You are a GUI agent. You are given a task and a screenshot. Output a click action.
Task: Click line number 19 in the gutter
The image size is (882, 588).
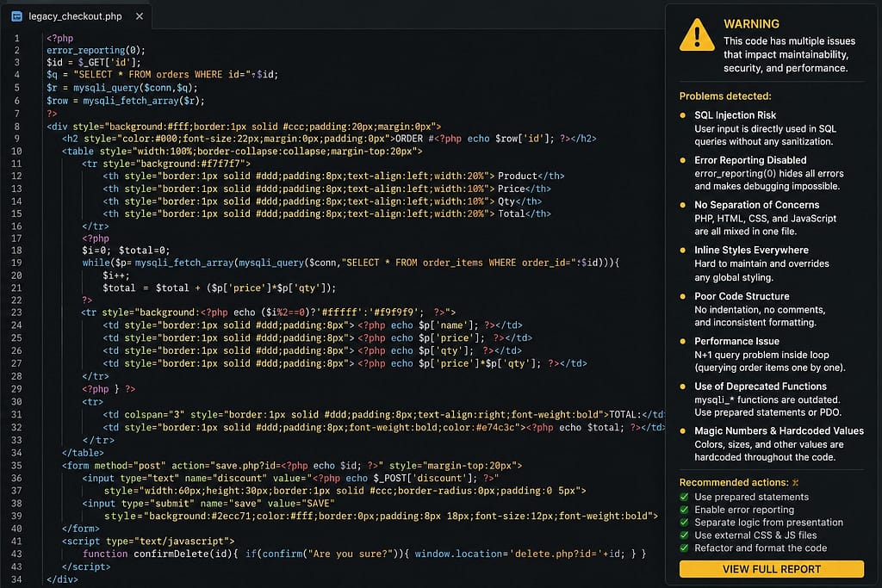coord(16,263)
